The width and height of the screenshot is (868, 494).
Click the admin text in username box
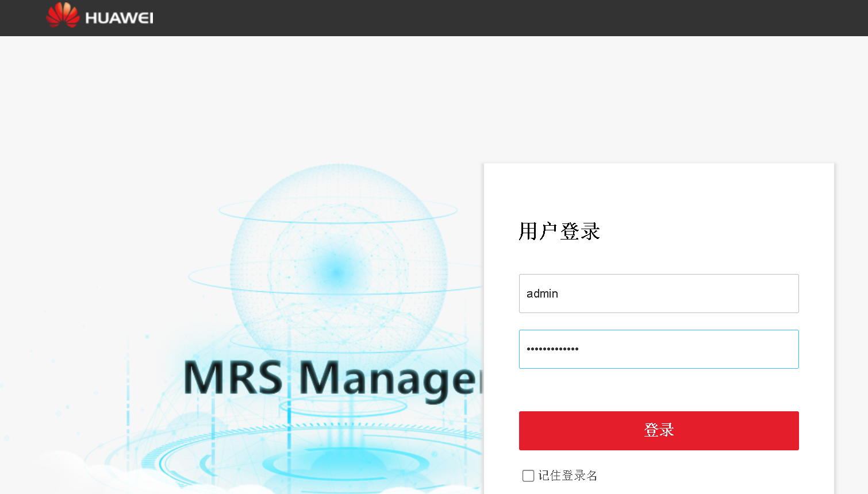click(542, 294)
